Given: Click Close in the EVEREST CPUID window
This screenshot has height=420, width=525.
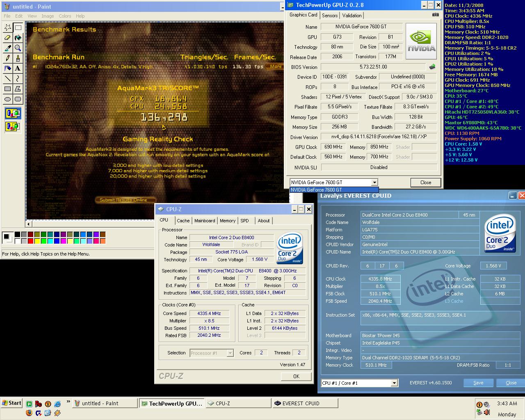Looking at the screenshot, I should pos(511,383).
